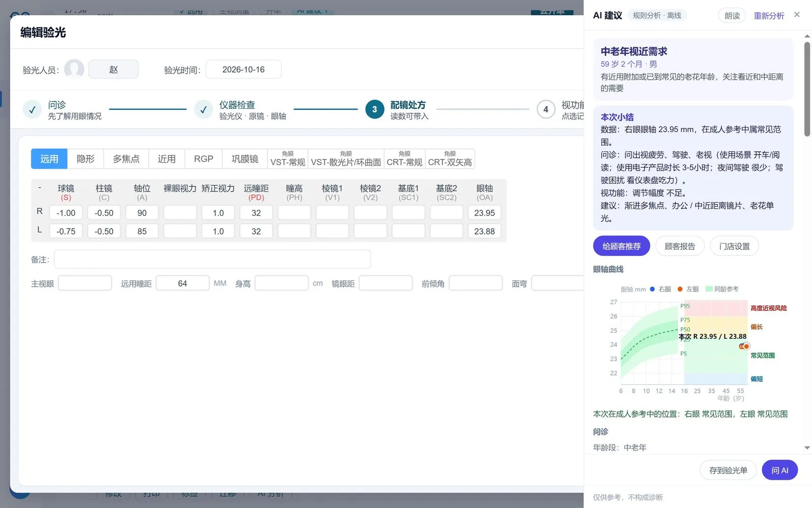Screen dimensions: 812x508
Task: Click right eye 裸眼视力 field
Action: coord(180,213)
